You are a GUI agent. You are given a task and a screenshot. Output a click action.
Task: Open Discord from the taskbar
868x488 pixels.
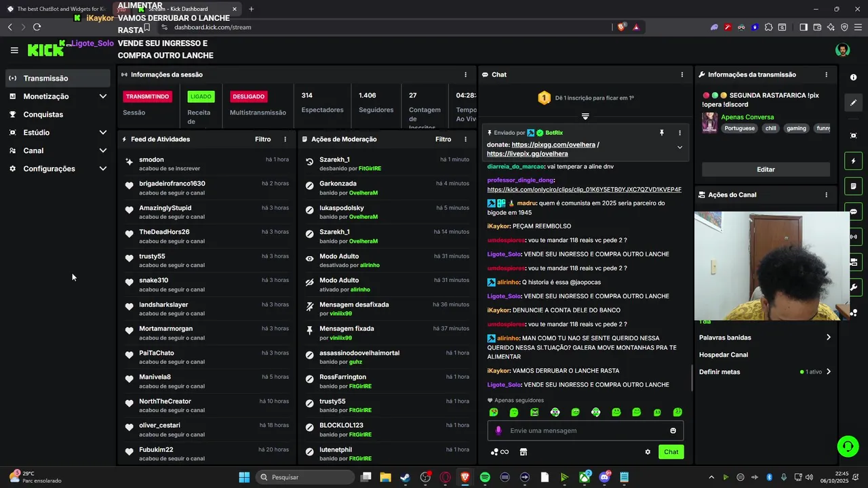(x=604, y=477)
